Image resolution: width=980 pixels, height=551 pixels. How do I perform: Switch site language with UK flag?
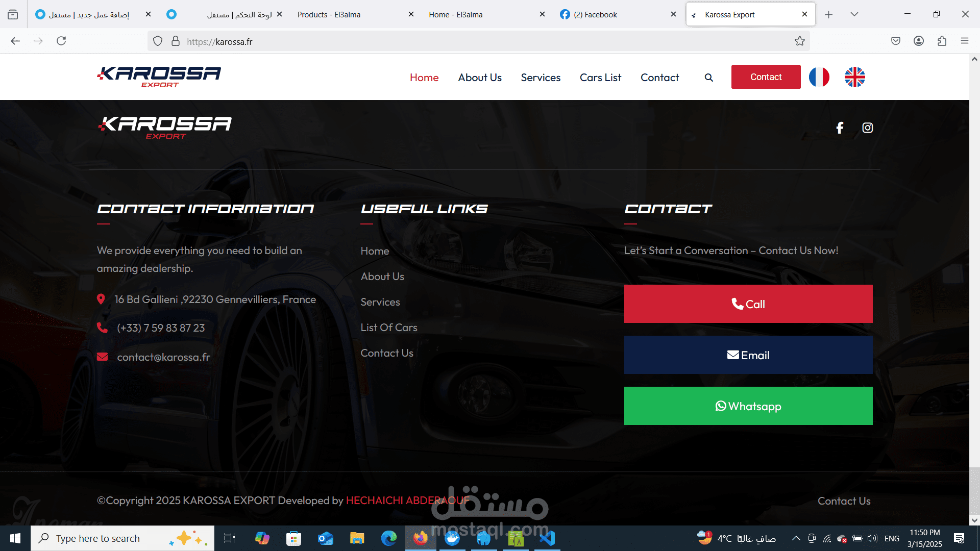[x=854, y=77]
